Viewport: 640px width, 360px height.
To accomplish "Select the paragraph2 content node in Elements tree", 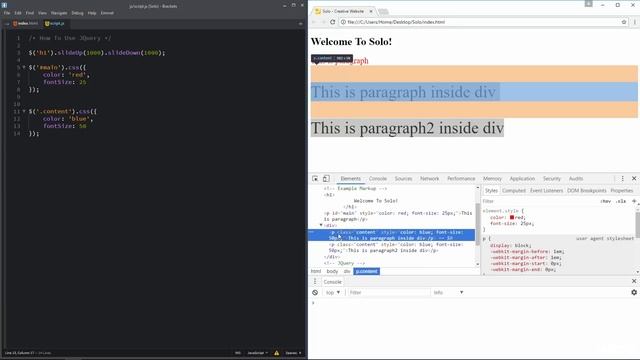I will (396, 247).
